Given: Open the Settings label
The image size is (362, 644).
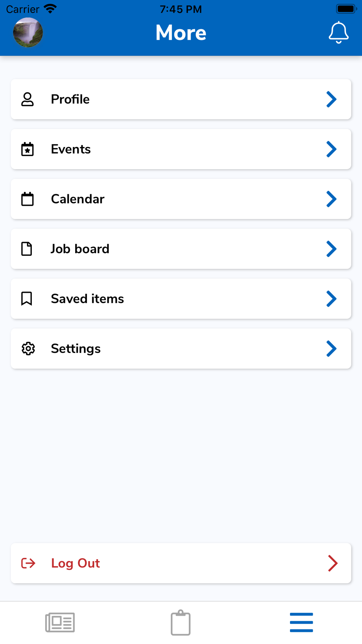Looking at the screenshot, I should (x=76, y=348).
